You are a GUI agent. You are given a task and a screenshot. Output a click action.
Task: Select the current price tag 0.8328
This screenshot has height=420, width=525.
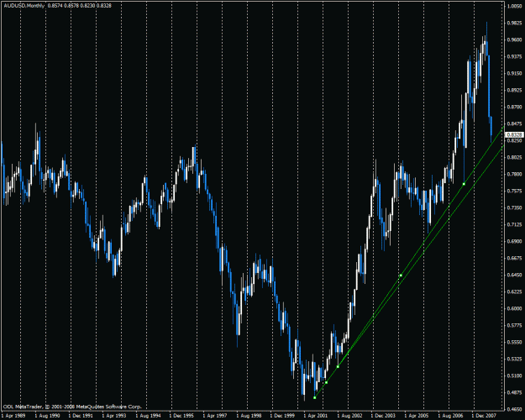515,134
